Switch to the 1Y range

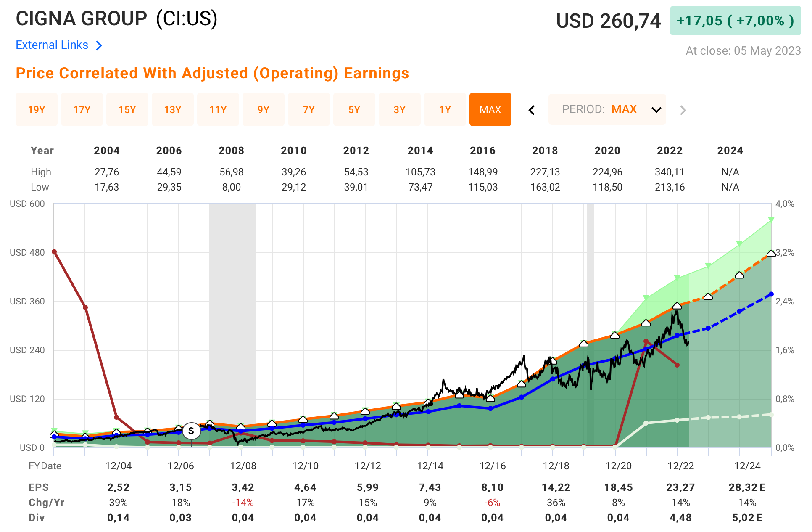[445, 110]
